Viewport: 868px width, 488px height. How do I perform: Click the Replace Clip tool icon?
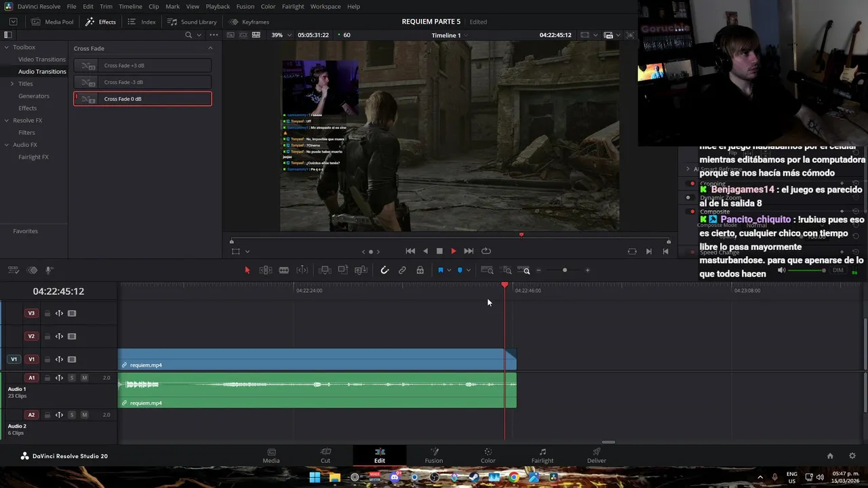point(361,270)
